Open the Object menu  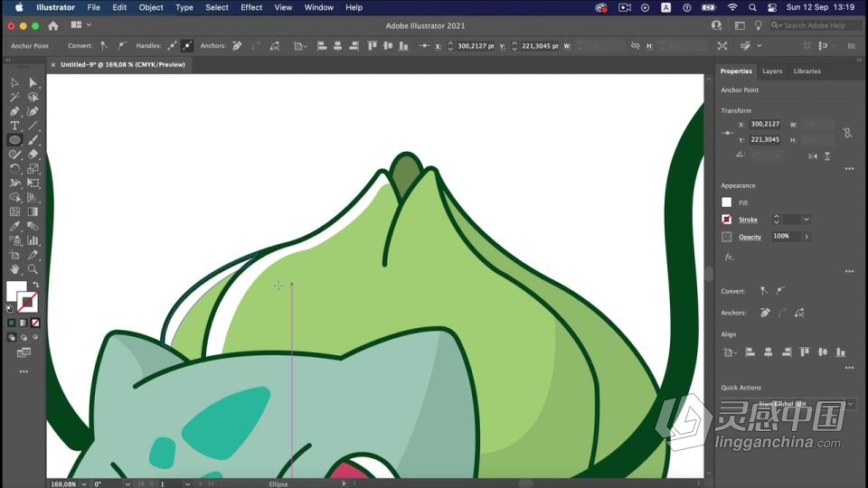pyautogui.click(x=151, y=8)
